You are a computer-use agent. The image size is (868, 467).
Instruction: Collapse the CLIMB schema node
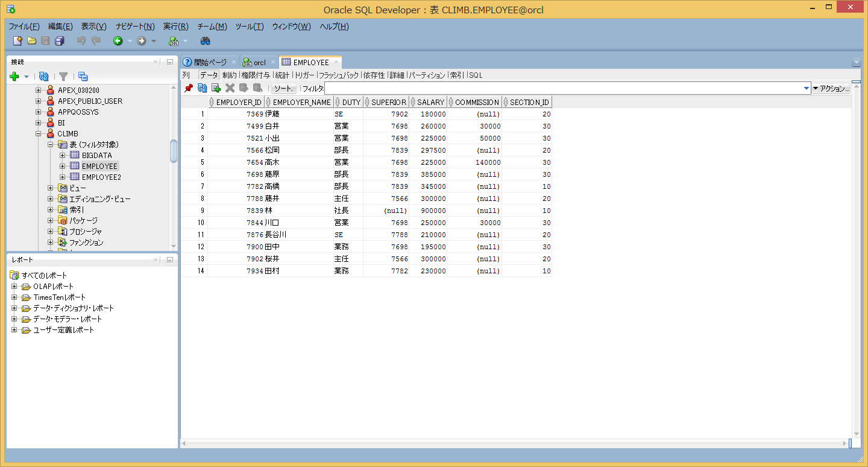(x=39, y=133)
